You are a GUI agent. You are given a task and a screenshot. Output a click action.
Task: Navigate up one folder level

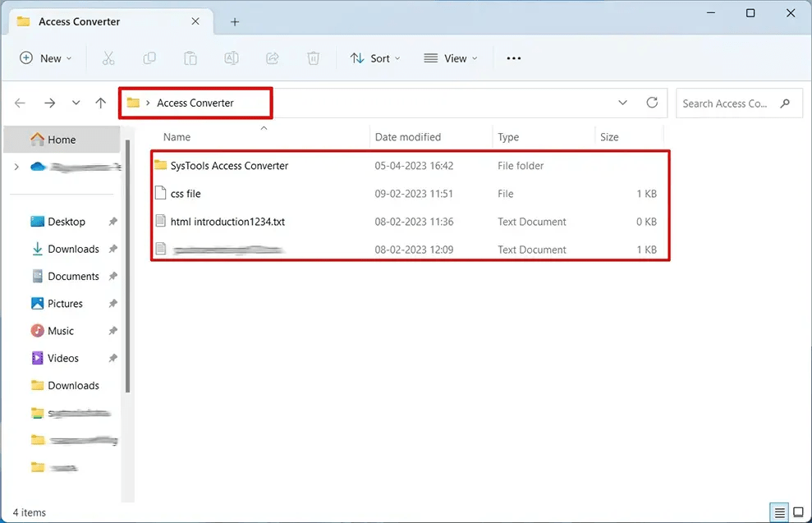pos(100,103)
